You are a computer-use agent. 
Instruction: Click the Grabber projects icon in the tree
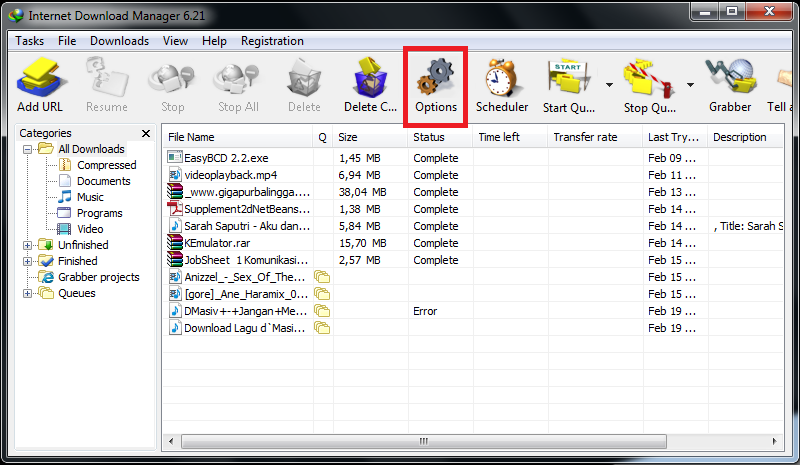[x=47, y=277]
